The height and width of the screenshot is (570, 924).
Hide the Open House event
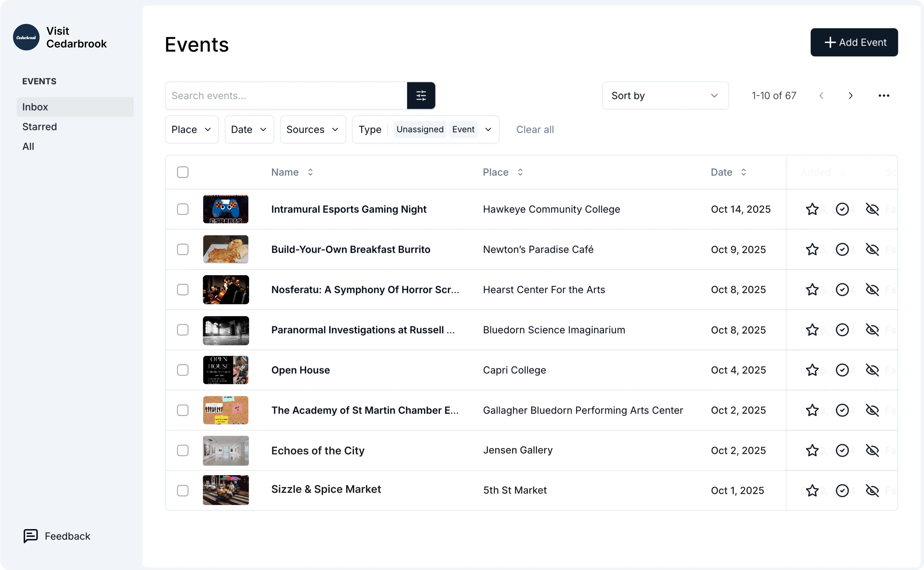click(x=872, y=370)
